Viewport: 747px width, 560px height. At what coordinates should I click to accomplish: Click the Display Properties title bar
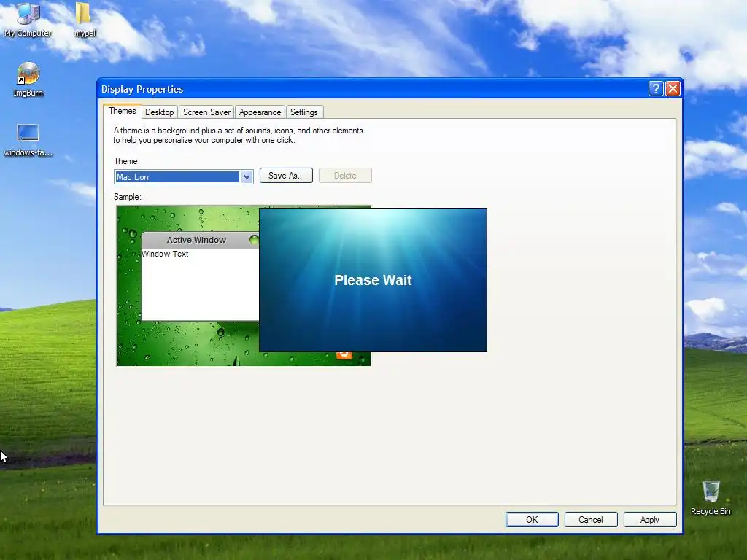click(x=371, y=89)
